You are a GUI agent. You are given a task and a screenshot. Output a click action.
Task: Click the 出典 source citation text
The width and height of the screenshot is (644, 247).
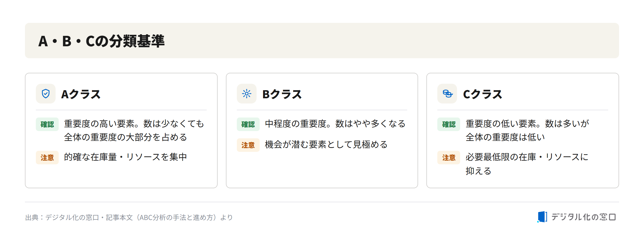coord(129,217)
